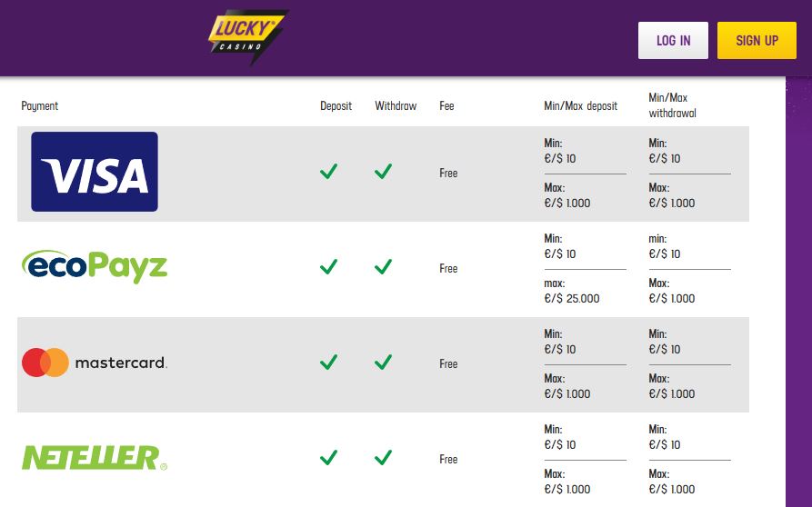Click the Min/Max deposit column header
Viewport: 812px width, 507px height.
point(580,106)
